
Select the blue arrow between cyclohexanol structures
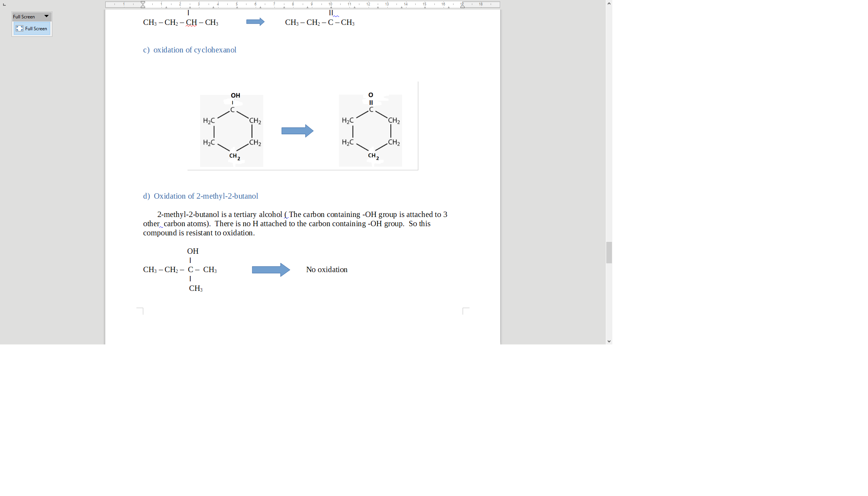297,131
